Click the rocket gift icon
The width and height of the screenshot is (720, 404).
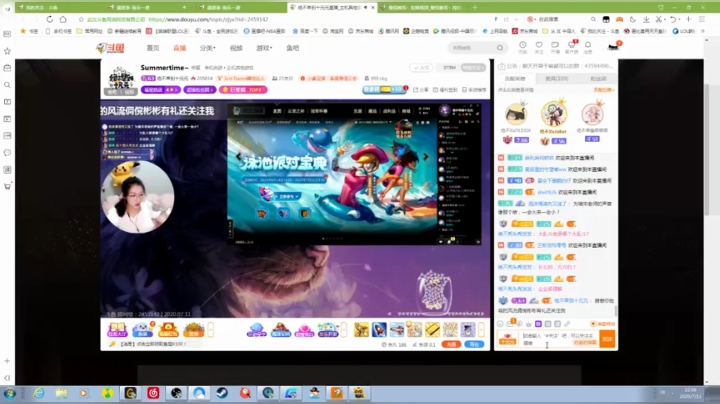coord(379,329)
